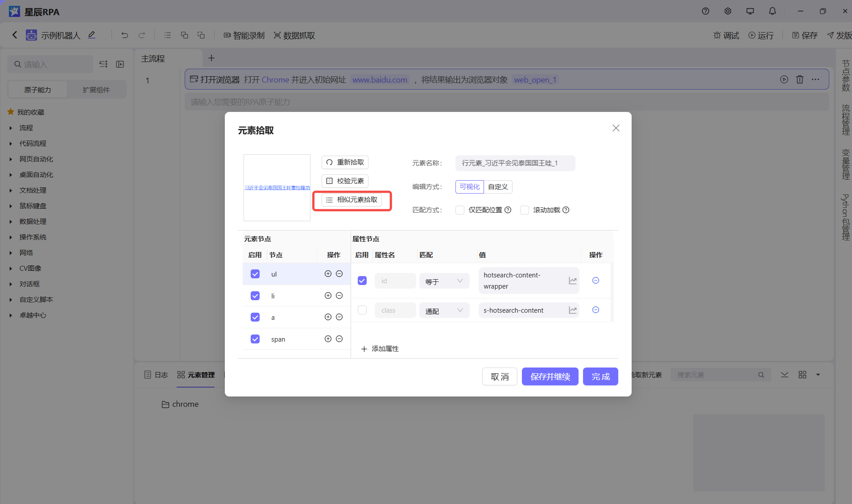Add a node after the ul row

(328, 274)
